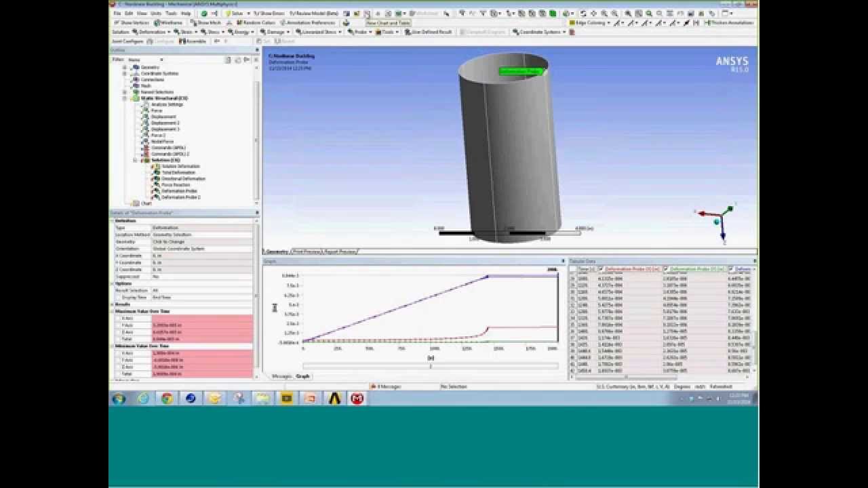Select the Mesh item in the outline

point(146,85)
